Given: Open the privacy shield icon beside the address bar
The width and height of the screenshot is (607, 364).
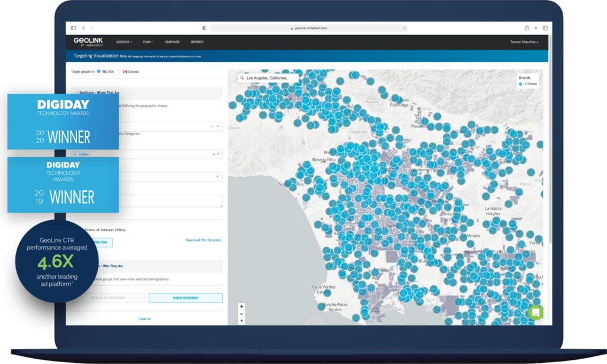Looking at the screenshot, I should click(205, 28).
